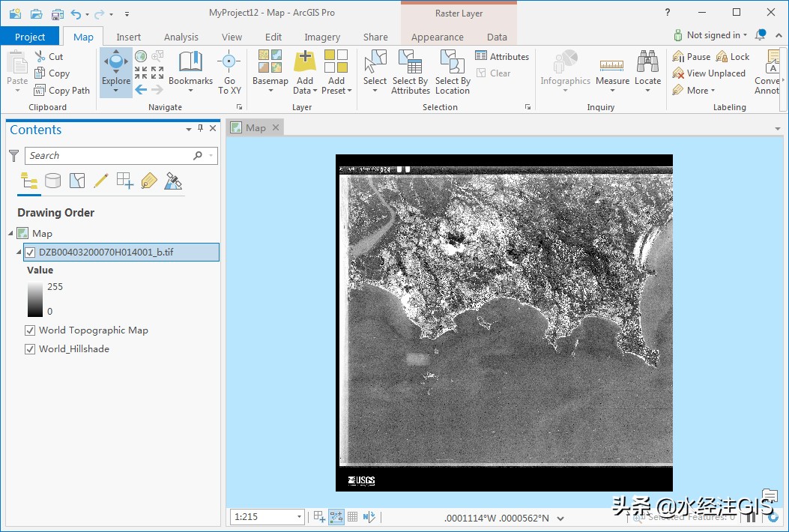Open the notifications bell

[x=761, y=34]
